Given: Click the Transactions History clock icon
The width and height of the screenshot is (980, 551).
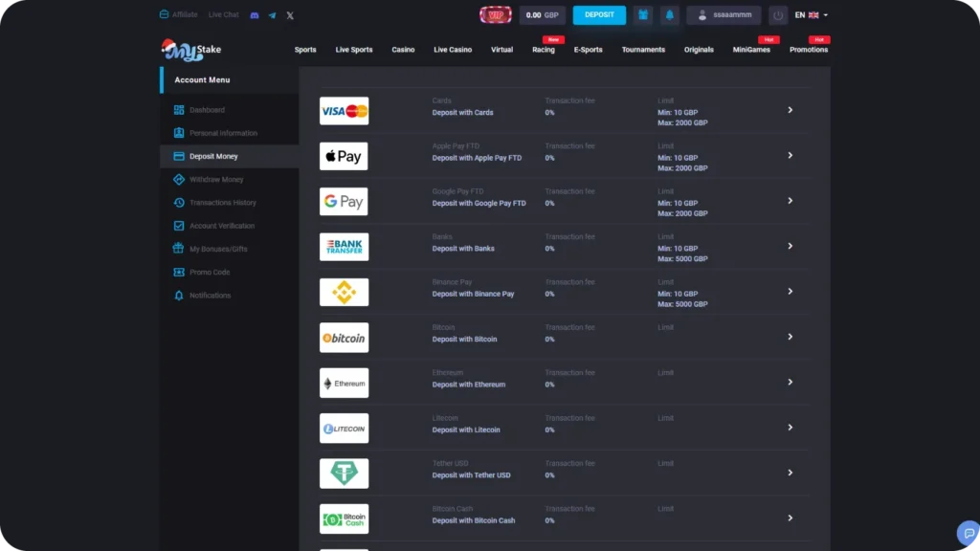Looking at the screenshot, I should [179, 203].
